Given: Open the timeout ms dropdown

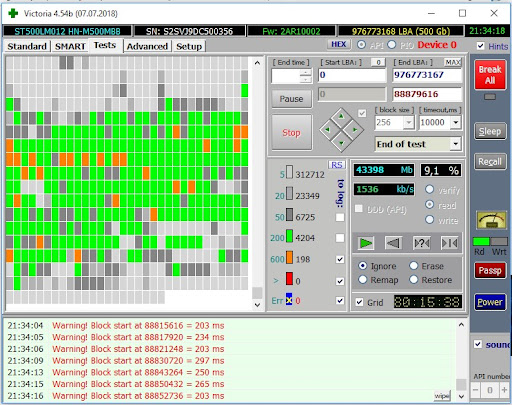Looking at the screenshot, I should [456, 123].
